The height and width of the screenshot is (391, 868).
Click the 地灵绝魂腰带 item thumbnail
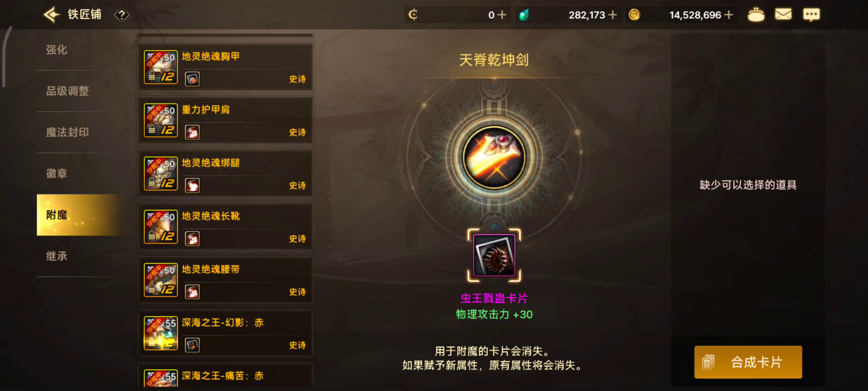(161, 280)
